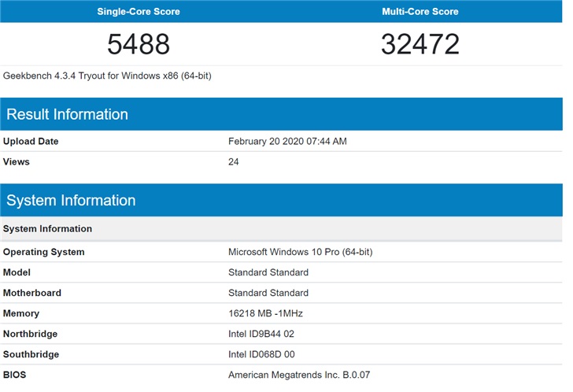The width and height of the screenshot is (573, 392).
Task: Click the Geekbench 4.3.4 Tryout version text
Action: coord(107,76)
